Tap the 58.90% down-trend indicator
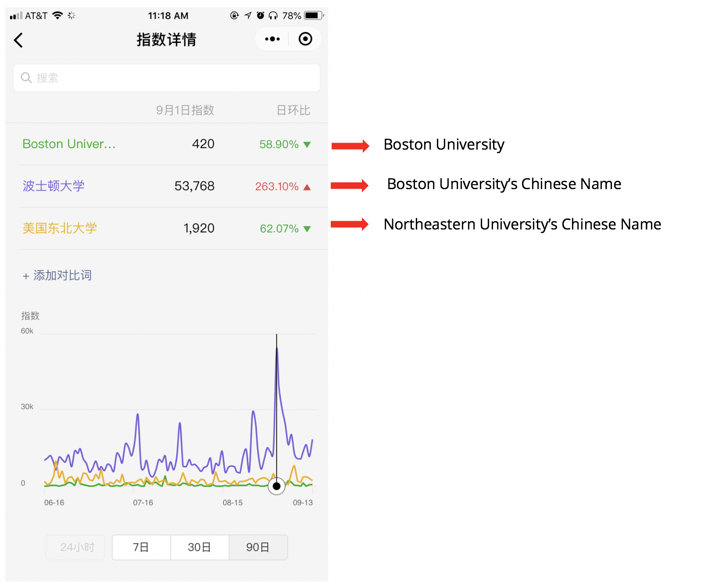This screenshot has width=701, height=588. tap(285, 144)
